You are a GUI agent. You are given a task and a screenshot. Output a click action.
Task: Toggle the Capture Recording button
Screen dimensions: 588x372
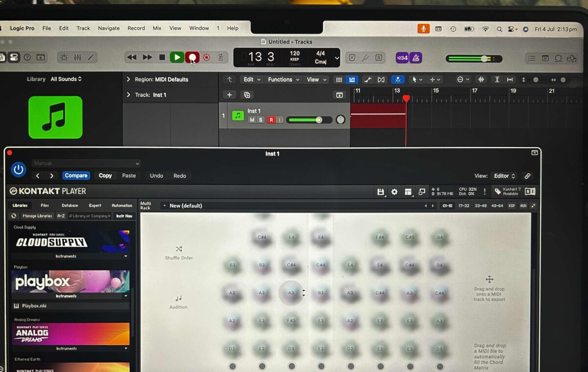pyautogui.click(x=207, y=57)
